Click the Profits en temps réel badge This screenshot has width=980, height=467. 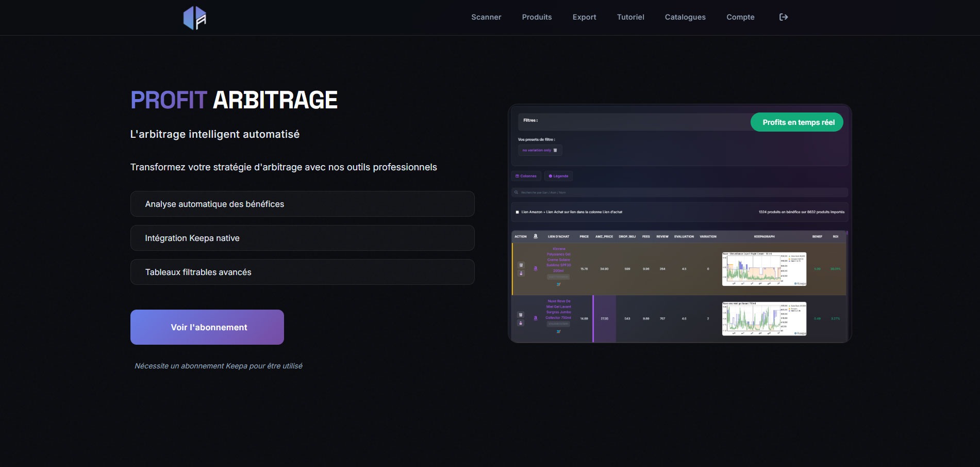pyautogui.click(x=798, y=122)
